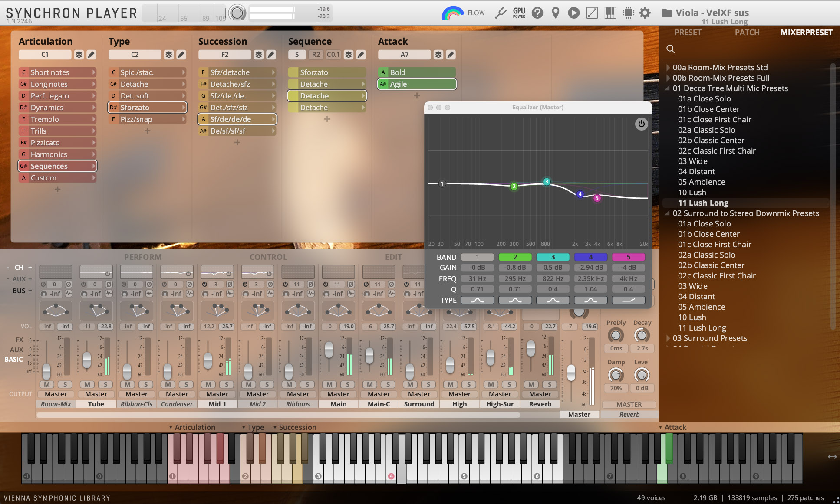840x504 pixels.
Task: Click the pencil edit icon under Articulation
Action: click(x=91, y=55)
